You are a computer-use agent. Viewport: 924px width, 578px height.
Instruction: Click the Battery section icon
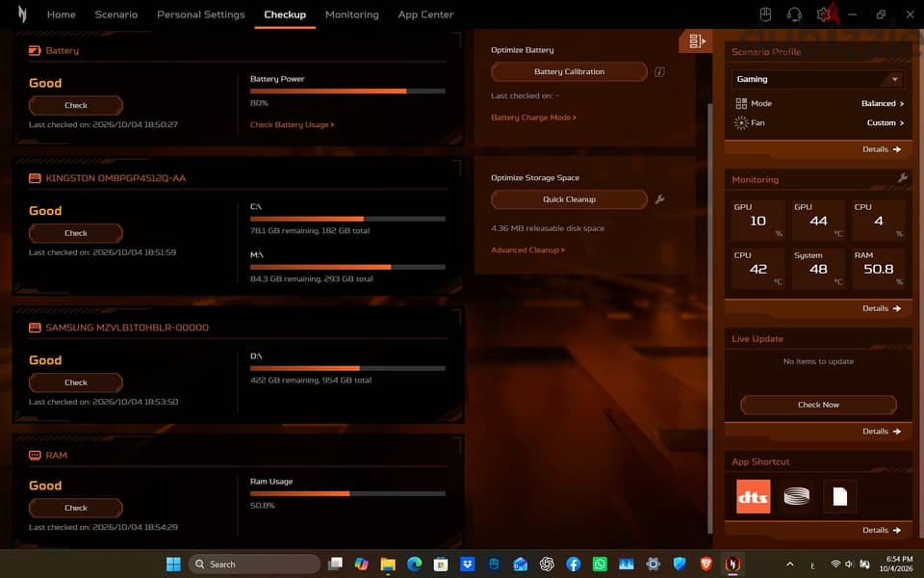(x=35, y=51)
